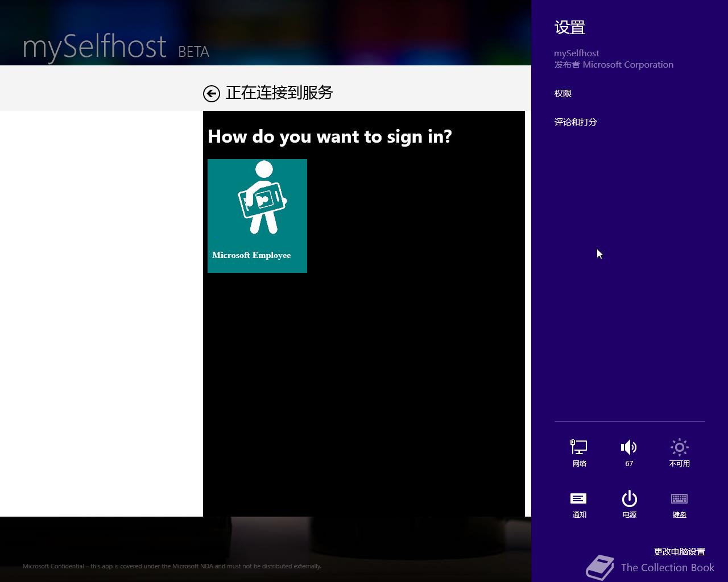Adjust the volume icon showing 67
This screenshot has width=728, height=582.
click(x=629, y=452)
